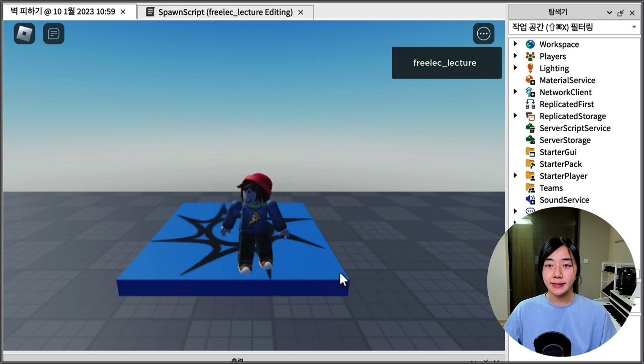Image resolution: width=644 pixels, height=364 pixels.
Task: Click the MaterialService icon
Action: point(530,80)
